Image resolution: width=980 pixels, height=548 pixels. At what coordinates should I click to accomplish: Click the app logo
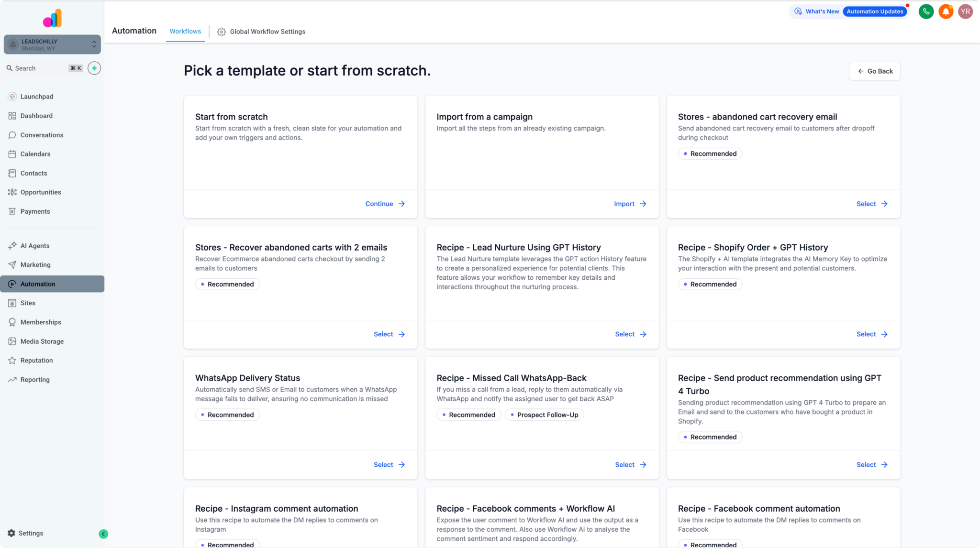(52, 18)
